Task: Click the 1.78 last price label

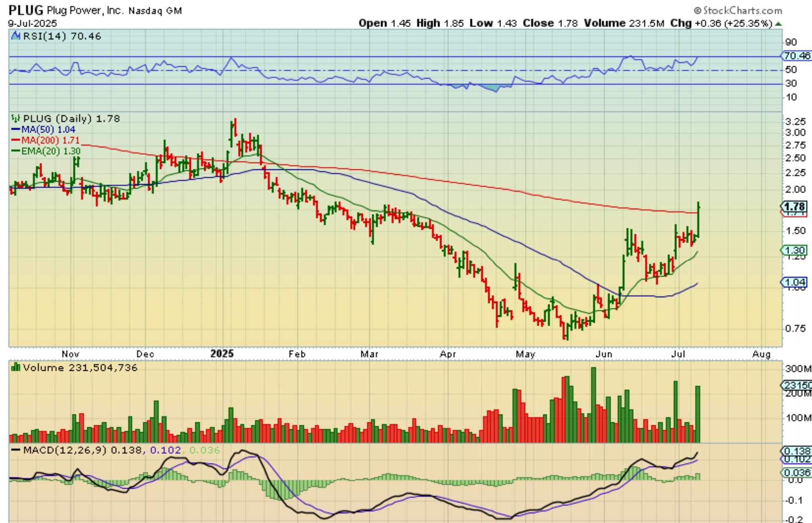Action: [795, 207]
